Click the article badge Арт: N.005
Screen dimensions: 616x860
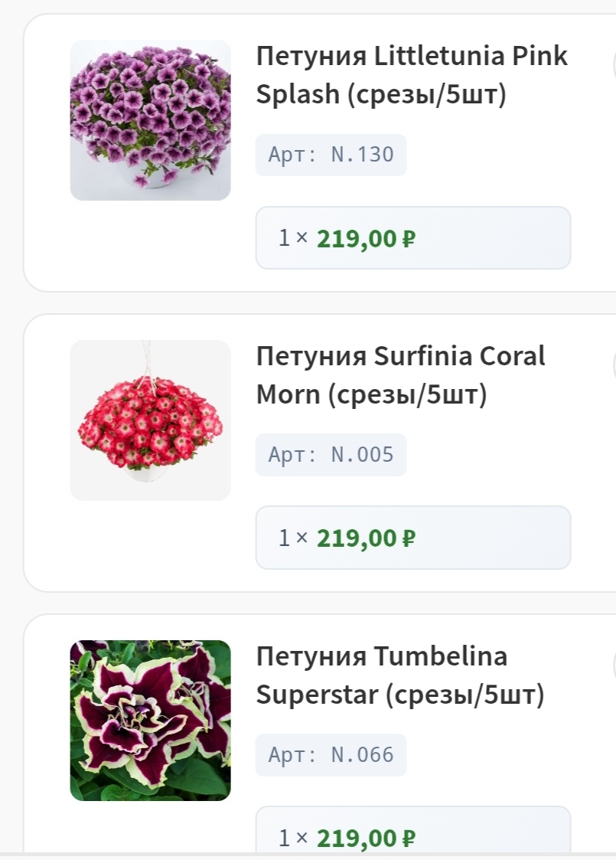pos(331,455)
